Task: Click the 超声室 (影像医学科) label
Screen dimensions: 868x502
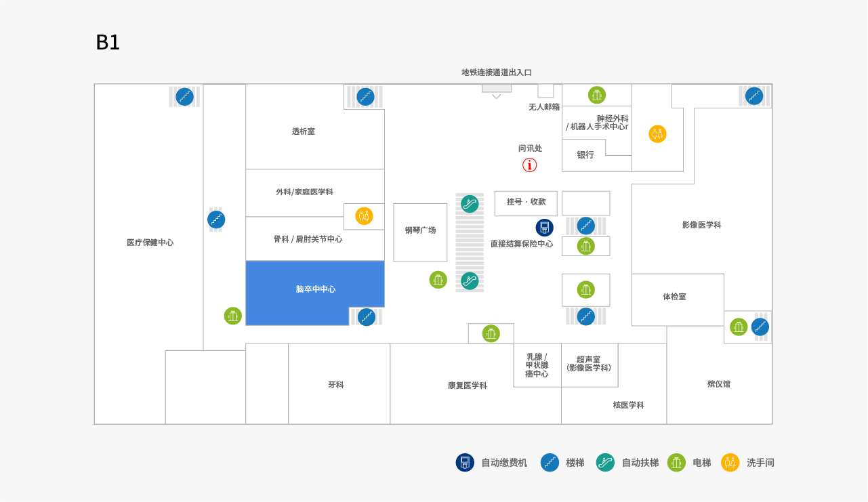Action: 589,364
